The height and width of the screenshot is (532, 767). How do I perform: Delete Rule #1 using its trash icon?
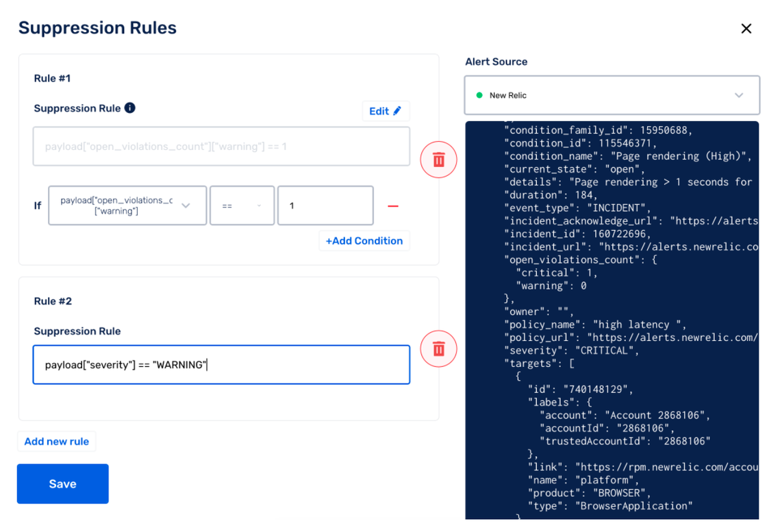point(439,160)
